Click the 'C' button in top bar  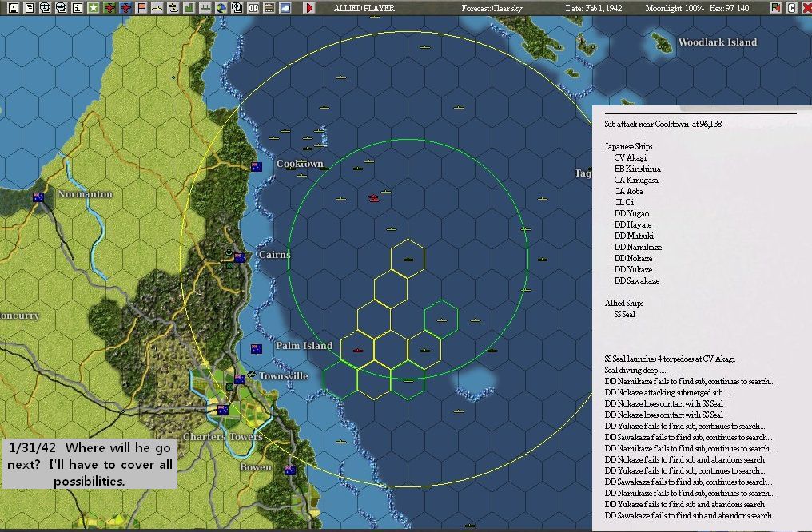[x=791, y=8]
